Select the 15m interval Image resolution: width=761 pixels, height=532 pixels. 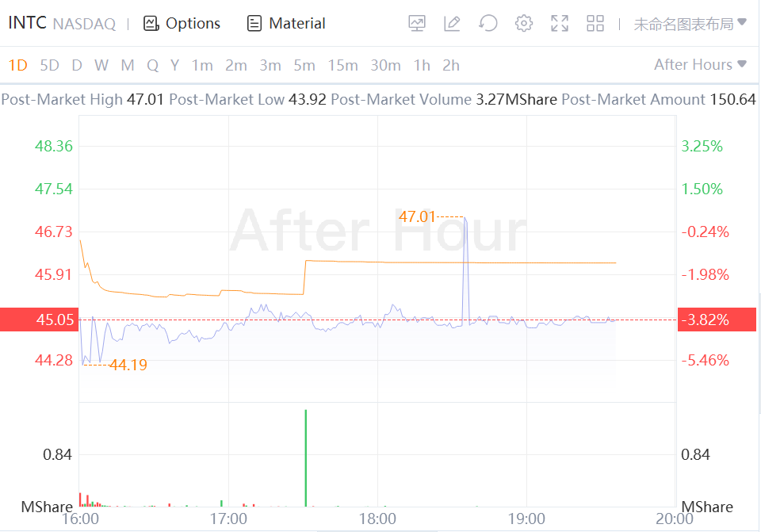[342, 65]
